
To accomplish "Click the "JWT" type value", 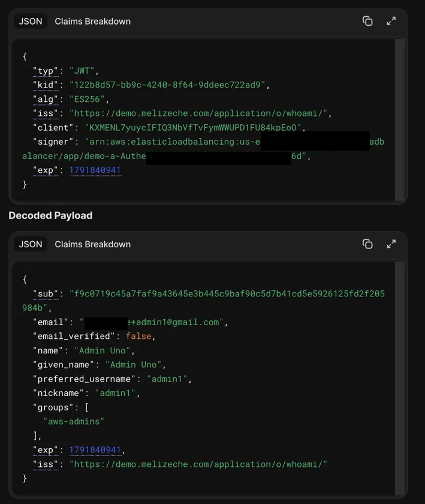I will click(x=82, y=71).
